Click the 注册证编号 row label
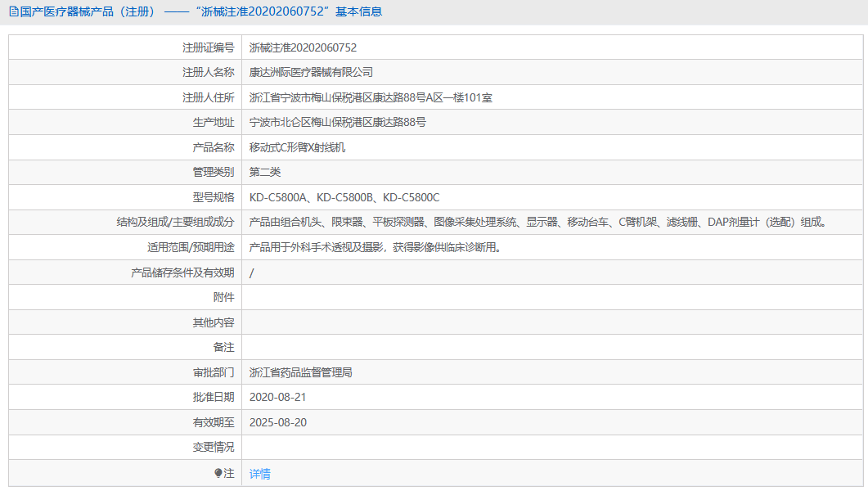 pyautogui.click(x=208, y=47)
